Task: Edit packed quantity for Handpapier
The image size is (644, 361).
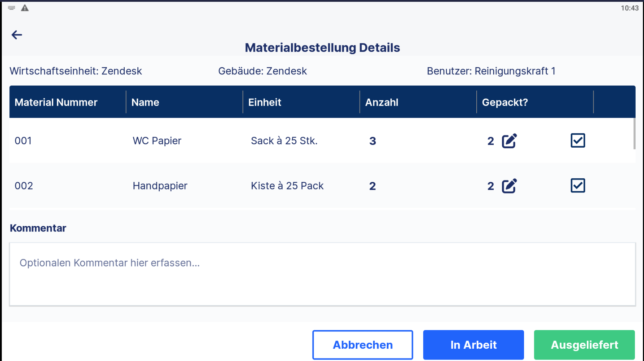Action: (509, 186)
